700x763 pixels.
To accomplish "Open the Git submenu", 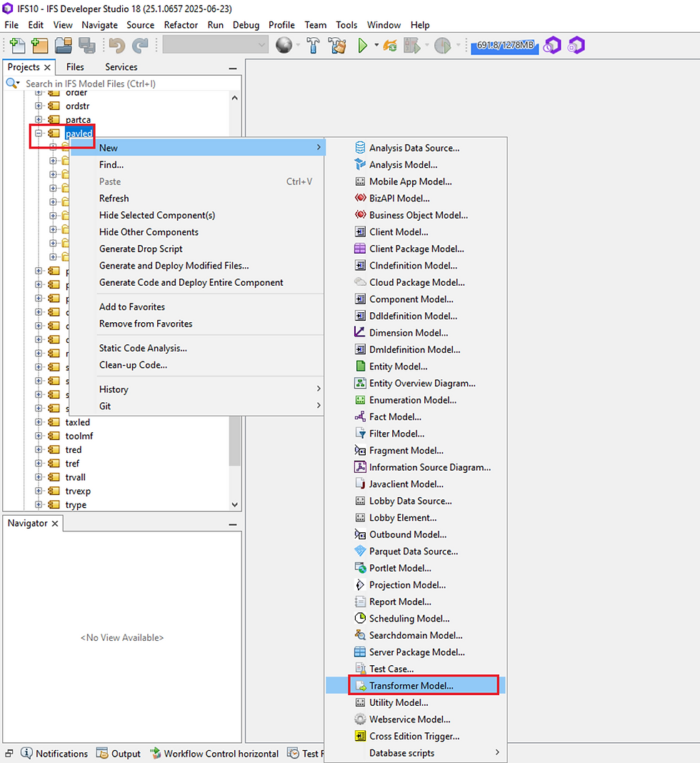I will coord(197,406).
